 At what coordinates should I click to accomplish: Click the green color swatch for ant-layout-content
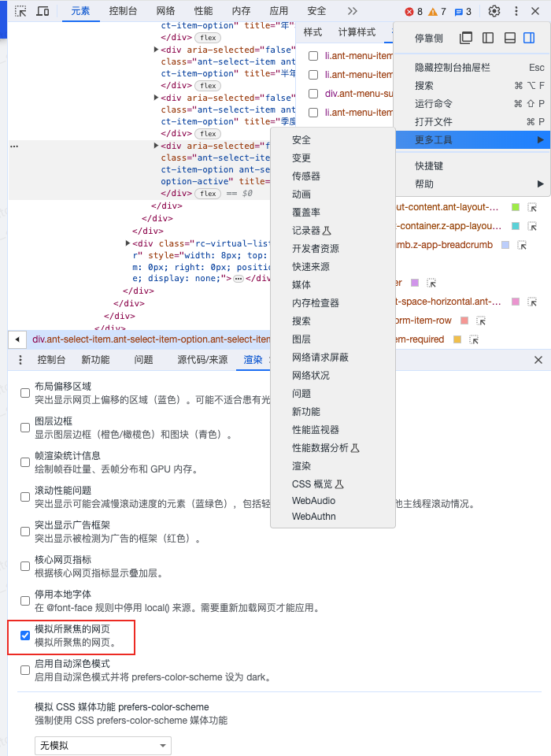[x=516, y=207]
